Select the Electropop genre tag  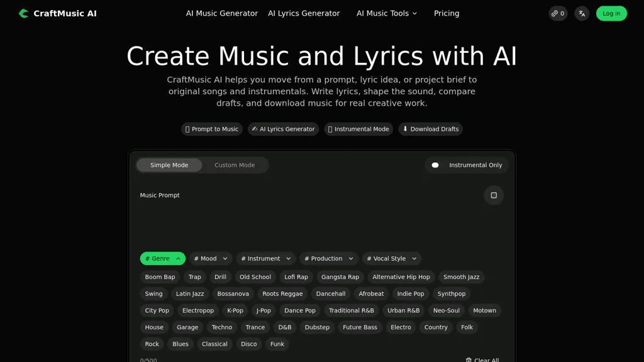point(198,310)
